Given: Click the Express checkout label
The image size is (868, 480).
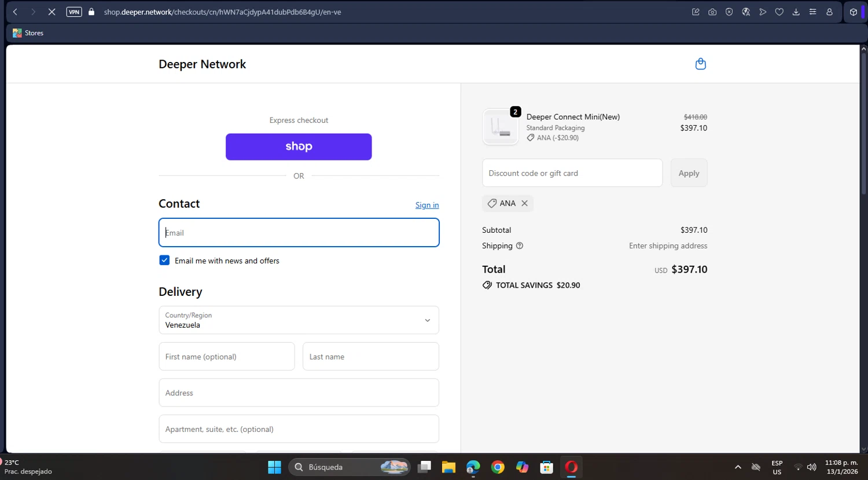Looking at the screenshot, I should (299, 120).
